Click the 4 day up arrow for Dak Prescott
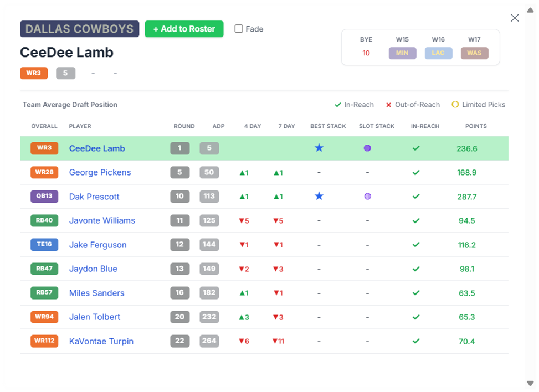The image size is (539, 392). click(x=242, y=197)
